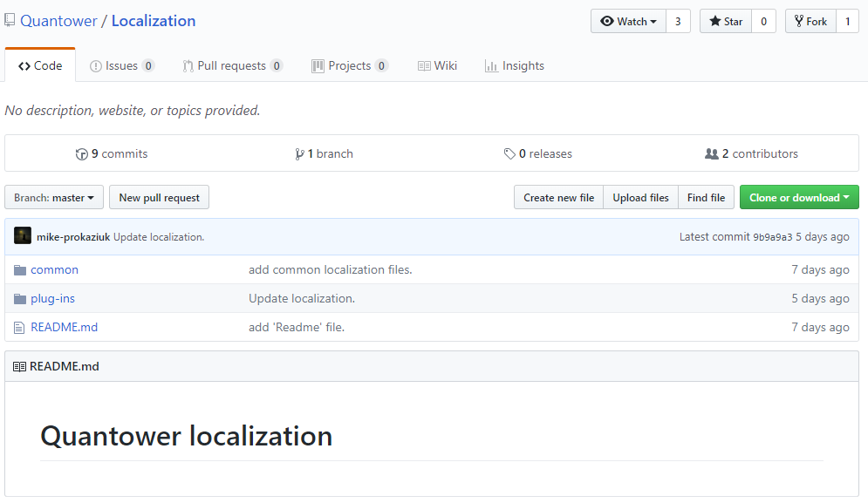The width and height of the screenshot is (868, 503).
Task: Click the Upload files button
Action: click(640, 198)
